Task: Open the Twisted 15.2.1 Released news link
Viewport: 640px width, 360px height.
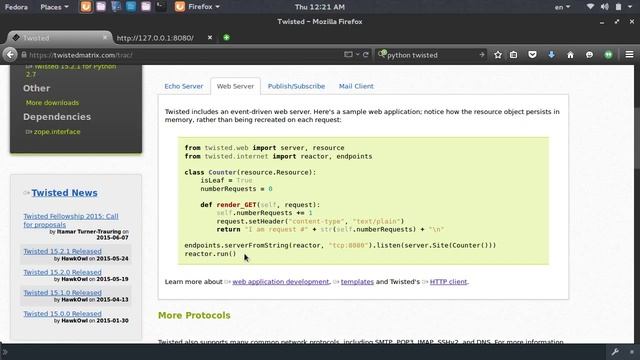Action: tap(62, 251)
